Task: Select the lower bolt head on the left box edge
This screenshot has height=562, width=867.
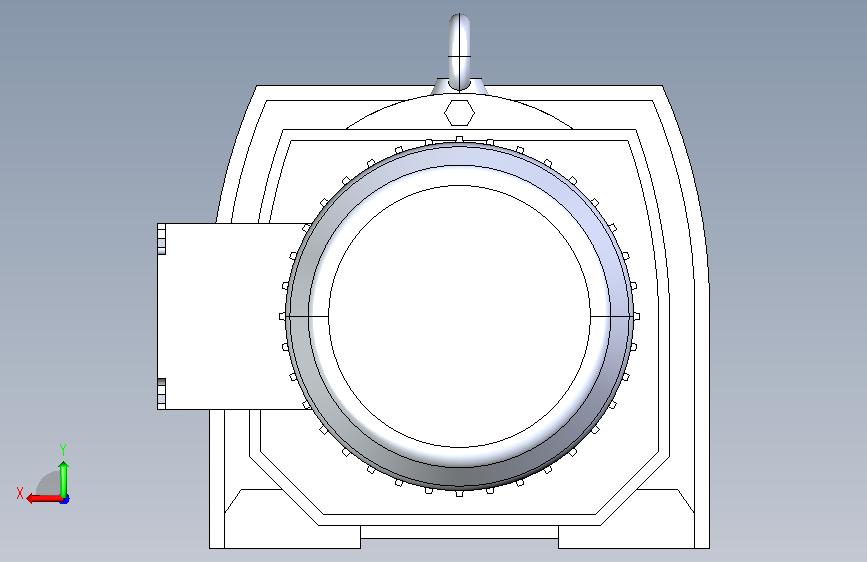Action: (161, 394)
